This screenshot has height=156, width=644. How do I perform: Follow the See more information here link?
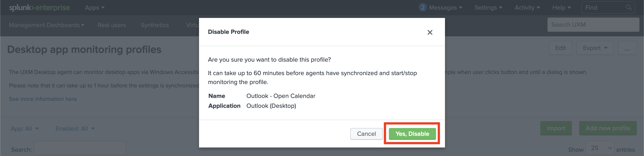click(43, 99)
